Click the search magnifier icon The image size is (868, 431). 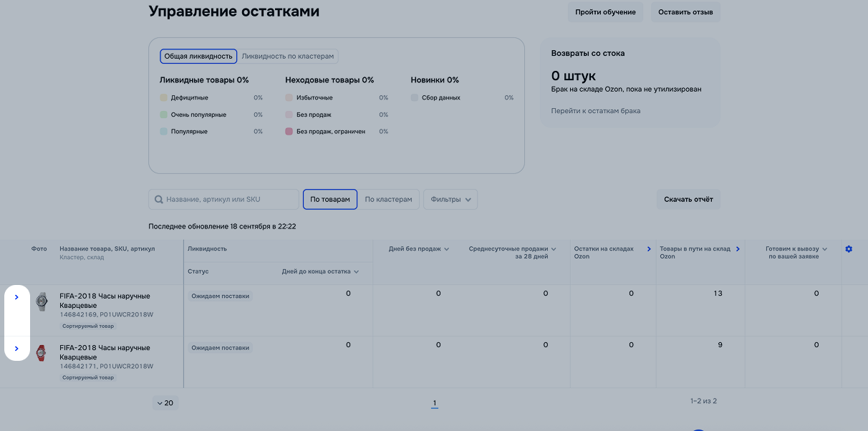click(159, 200)
